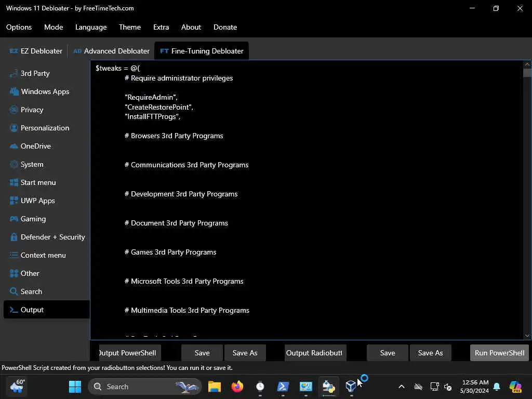Image resolution: width=532 pixels, height=399 pixels.
Task: Click the output scrollbar thumb
Action: (x=527, y=73)
